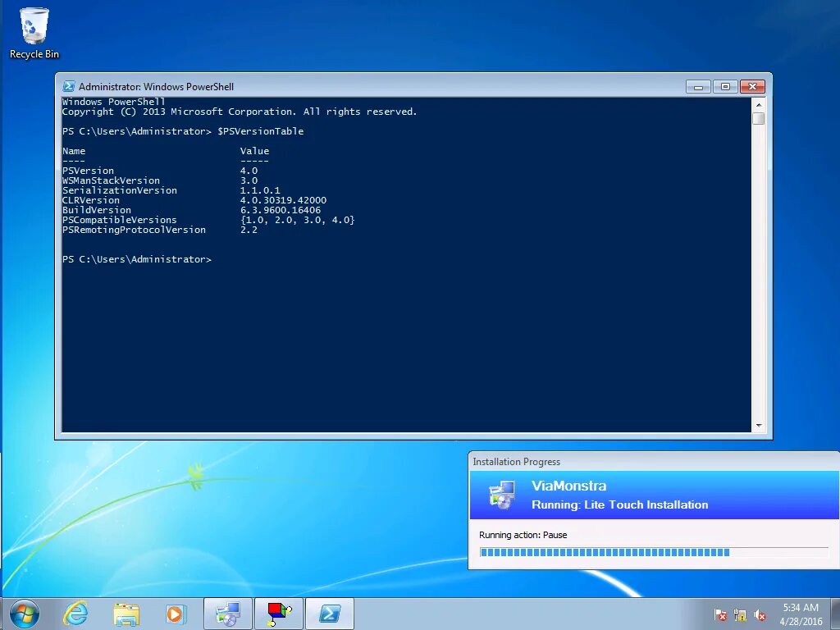
Task: Click the PowerShell scrollbar up arrow
Action: 759,103
